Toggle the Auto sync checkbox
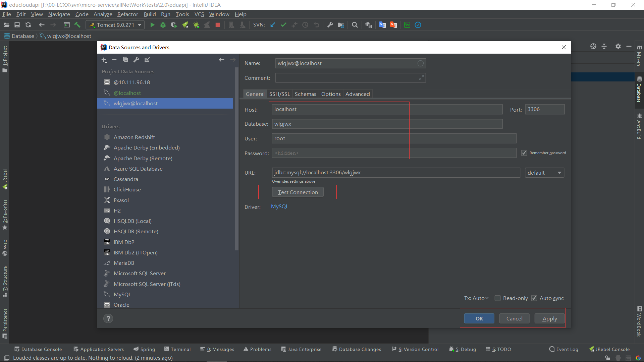The width and height of the screenshot is (644, 362). click(x=534, y=298)
